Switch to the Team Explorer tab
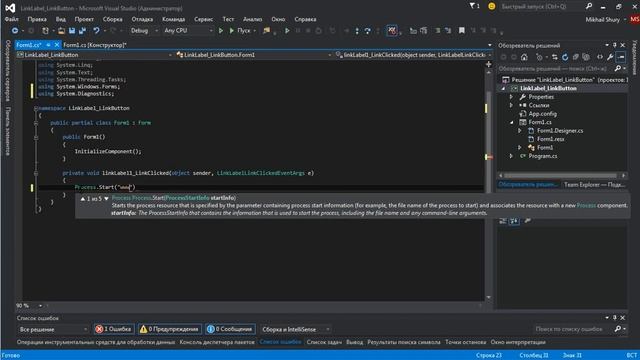This screenshot has width=640, height=360. click(x=594, y=185)
